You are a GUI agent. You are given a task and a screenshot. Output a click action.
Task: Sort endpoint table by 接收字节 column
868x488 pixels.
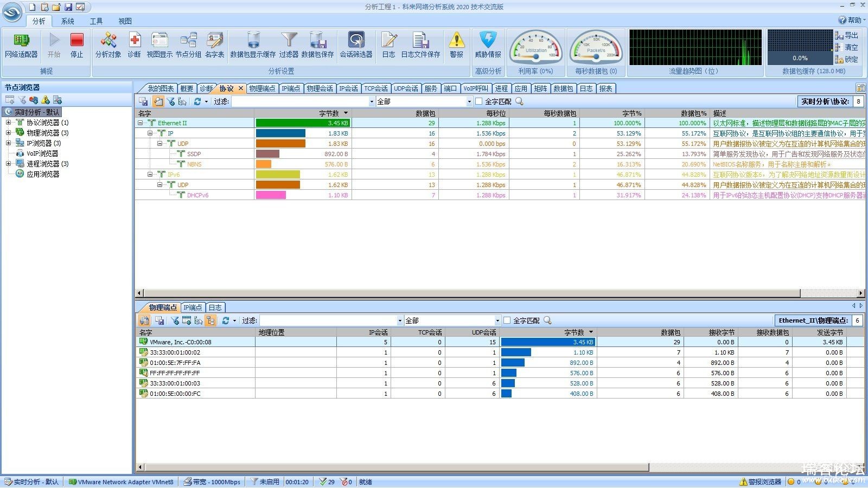click(711, 332)
